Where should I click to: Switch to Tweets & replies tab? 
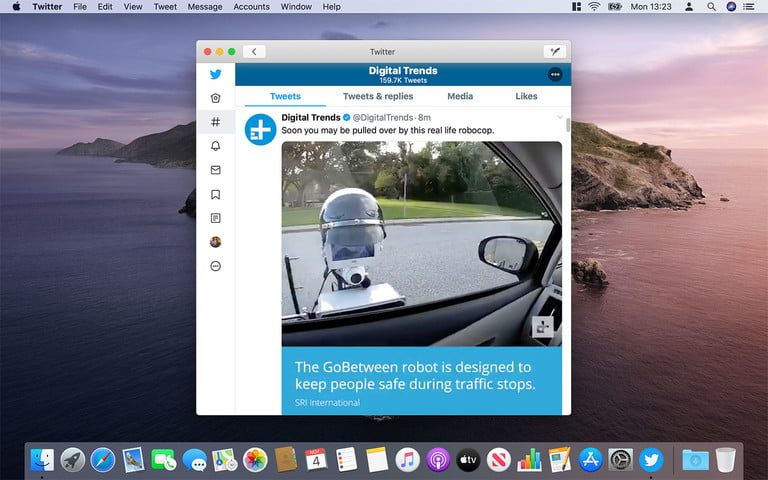click(378, 96)
